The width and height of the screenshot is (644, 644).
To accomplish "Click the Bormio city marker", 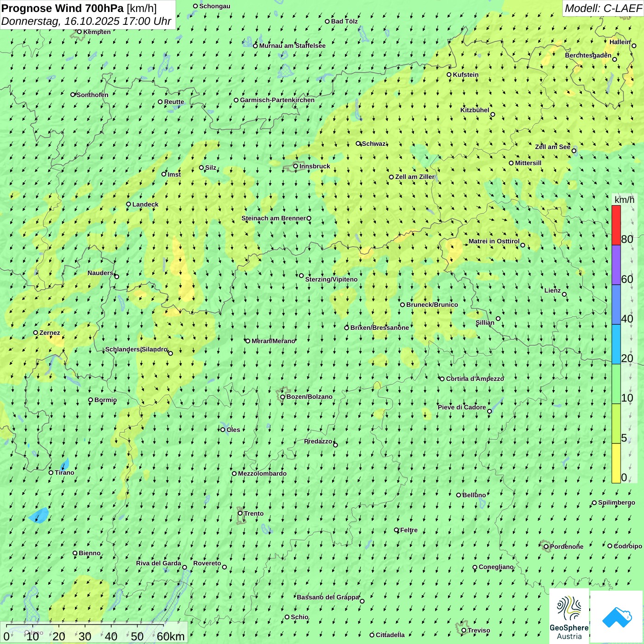I will 91,400.
